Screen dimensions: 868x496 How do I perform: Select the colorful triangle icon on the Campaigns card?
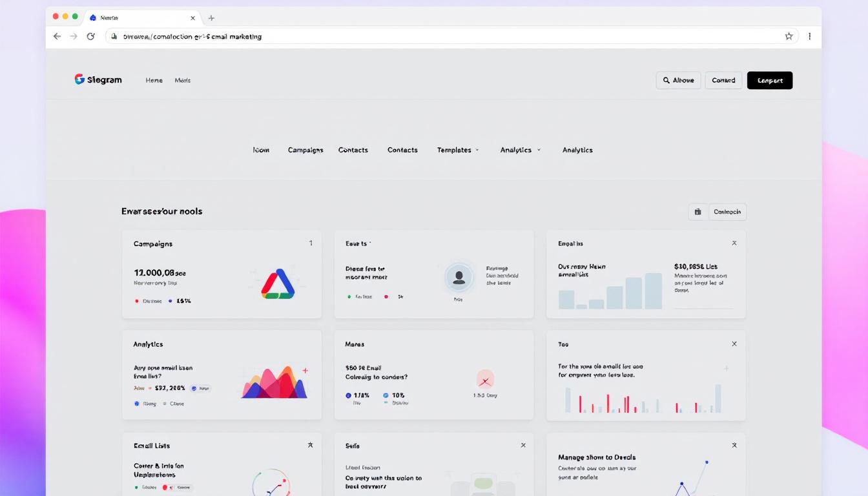278,283
